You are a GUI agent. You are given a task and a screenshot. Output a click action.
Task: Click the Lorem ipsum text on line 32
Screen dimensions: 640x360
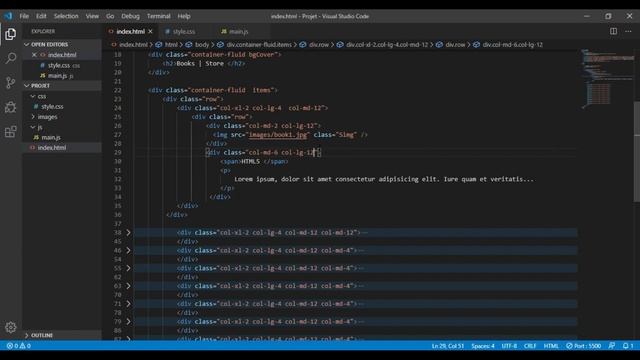coord(384,179)
